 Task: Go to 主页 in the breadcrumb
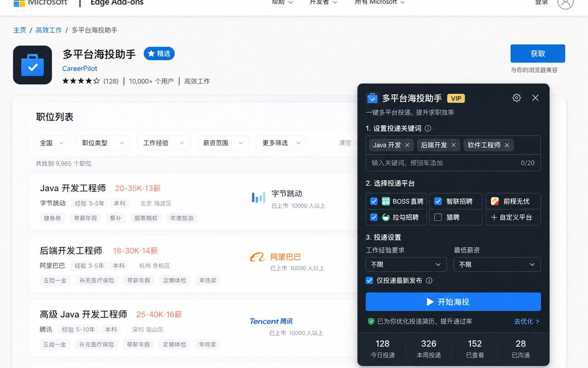coord(20,30)
